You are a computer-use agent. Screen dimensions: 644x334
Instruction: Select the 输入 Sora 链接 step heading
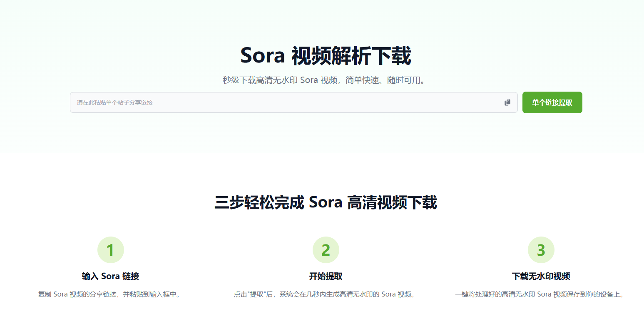click(x=110, y=276)
